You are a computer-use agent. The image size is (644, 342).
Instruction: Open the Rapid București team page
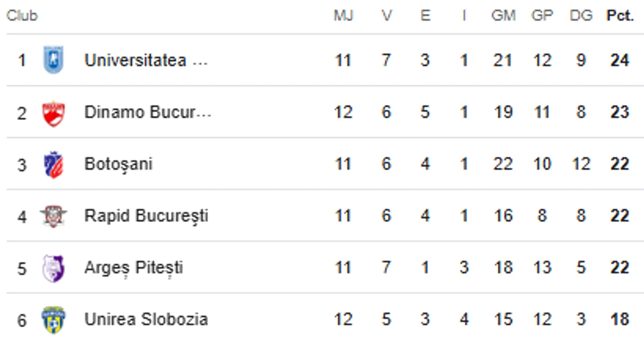pyautogui.click(x=146, y=216)
